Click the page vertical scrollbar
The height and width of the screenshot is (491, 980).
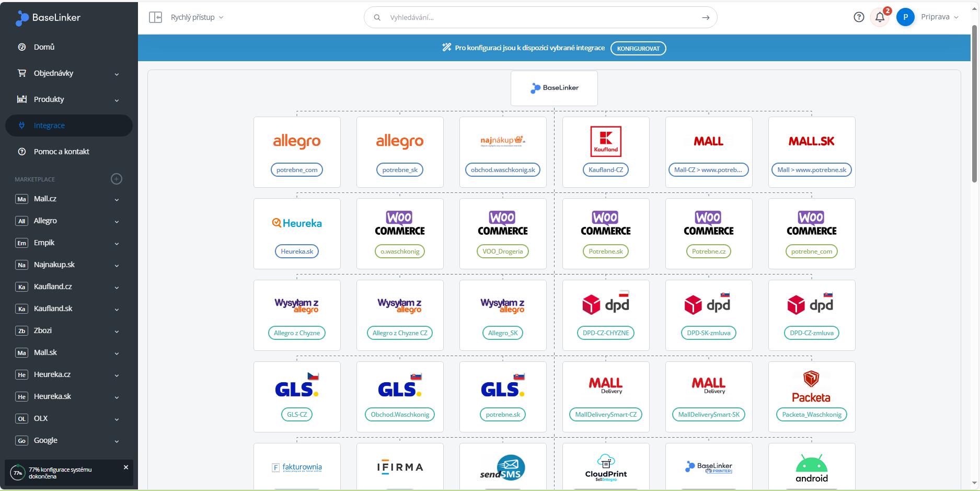coord(974,105)
